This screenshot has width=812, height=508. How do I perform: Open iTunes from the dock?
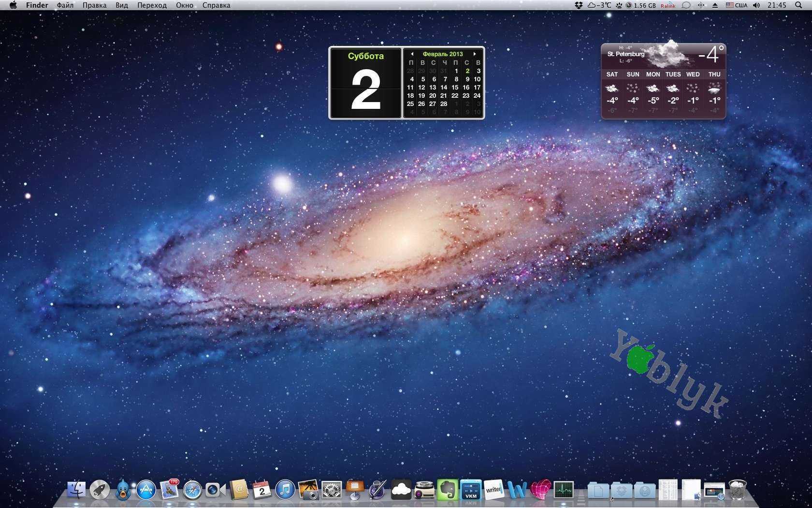pyautogui.click(x=285, y=490)
